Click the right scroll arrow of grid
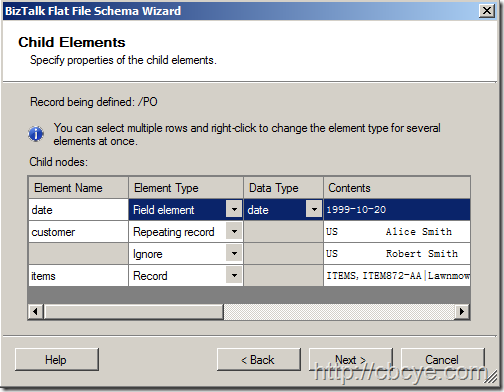Viewport: 504px width, 392px height. pos(462,312)
